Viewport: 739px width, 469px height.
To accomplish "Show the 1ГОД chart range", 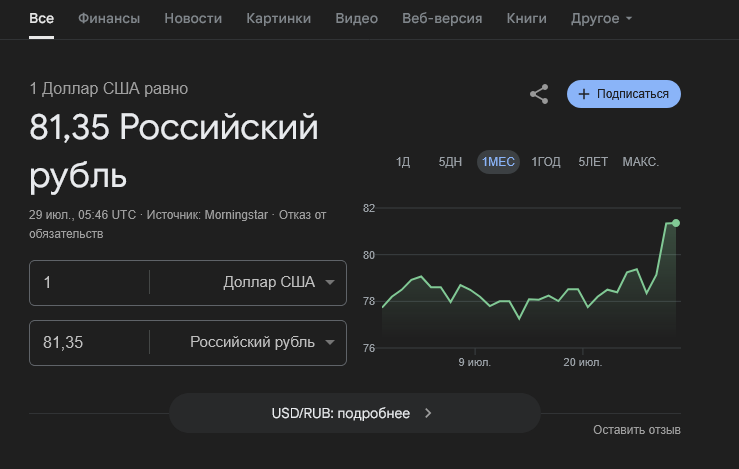I will pos(546,162).
